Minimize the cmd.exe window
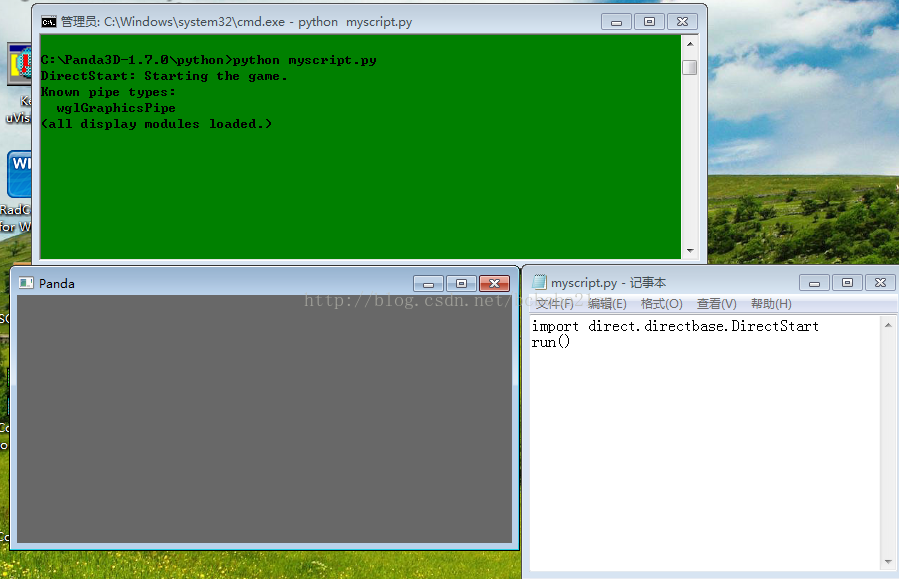This screenshot has height=579, width=899. pos(616,22)
